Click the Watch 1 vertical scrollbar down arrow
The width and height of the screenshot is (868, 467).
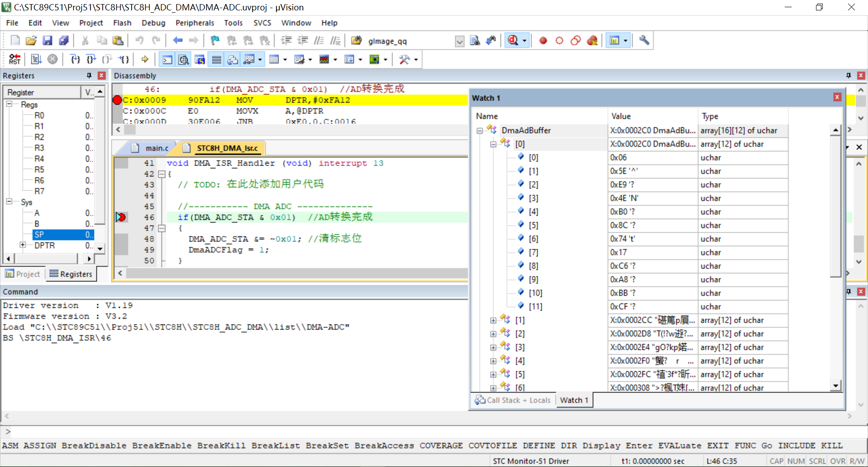[x=835, y=386]
